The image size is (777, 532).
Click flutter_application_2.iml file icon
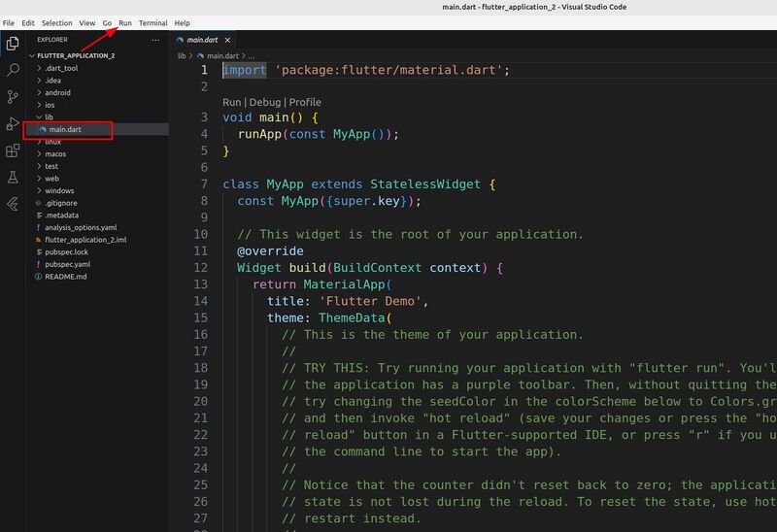click(x=38, y=240)
